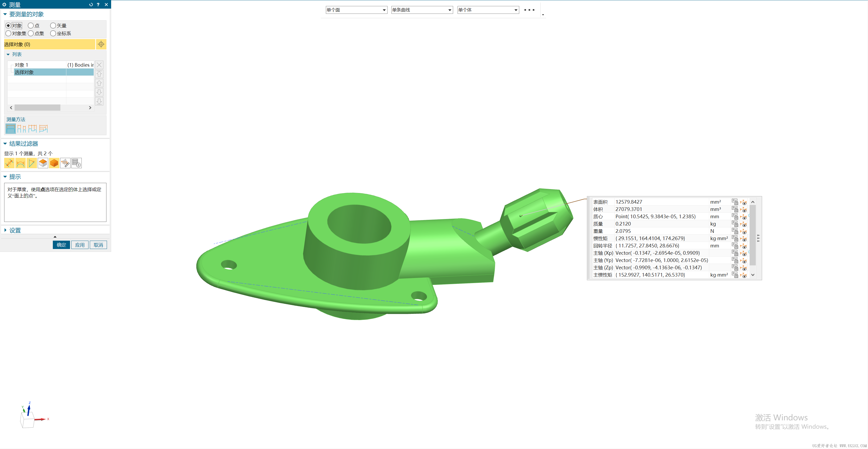Image resolution: width=868 pixels, height=449 pixels.
Task: Select the 对象 radio button
Action: coord(8,25)
